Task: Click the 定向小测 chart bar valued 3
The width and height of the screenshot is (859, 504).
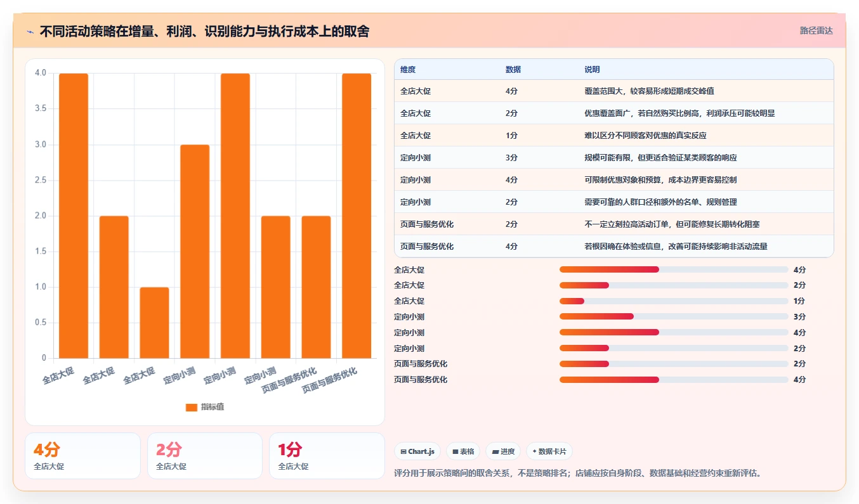Action: point(195,252)
